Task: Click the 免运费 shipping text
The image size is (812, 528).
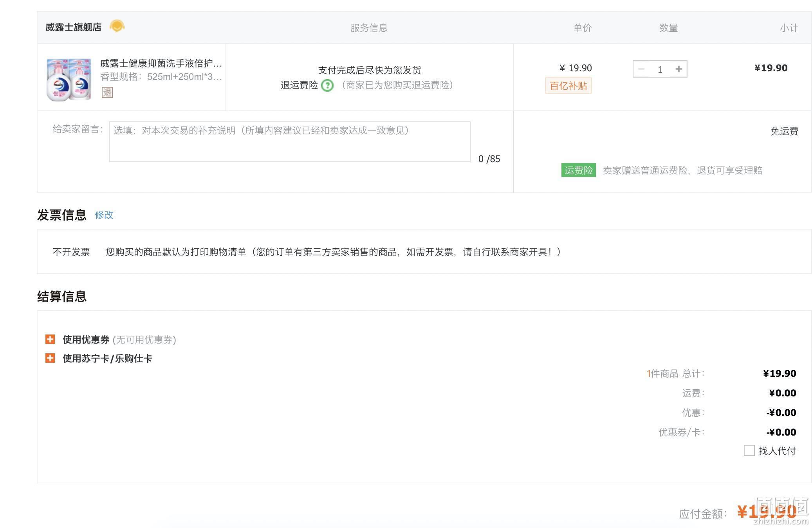Action: click(x=784, y=131)
